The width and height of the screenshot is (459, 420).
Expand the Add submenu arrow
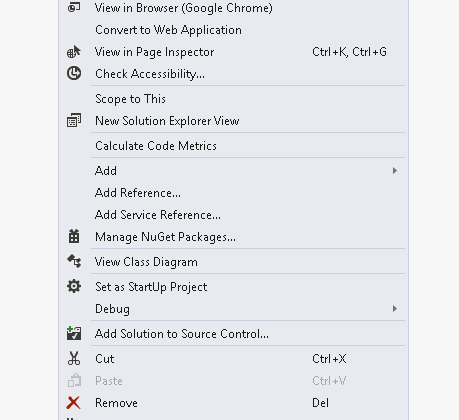395,171
